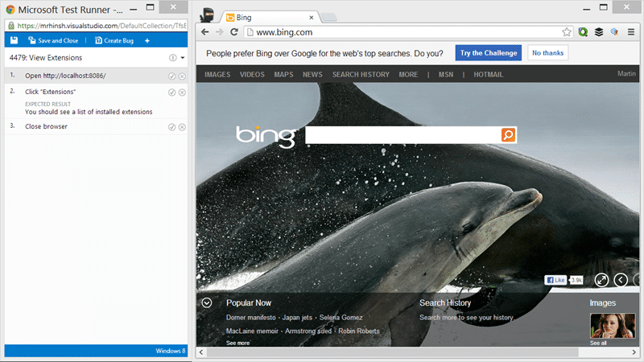
Task: Mark step 2 Click Extensions as failed
Action: tap(182, 93)
